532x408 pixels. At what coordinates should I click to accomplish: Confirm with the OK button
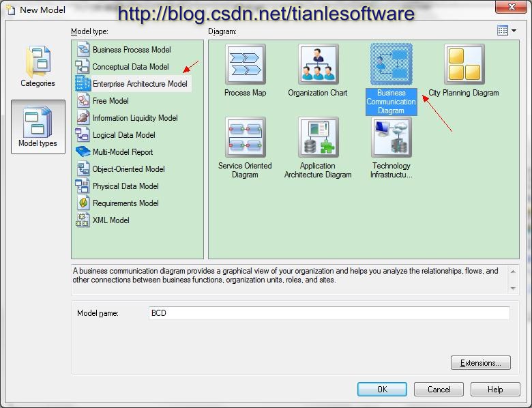click(x=382, y=389)
